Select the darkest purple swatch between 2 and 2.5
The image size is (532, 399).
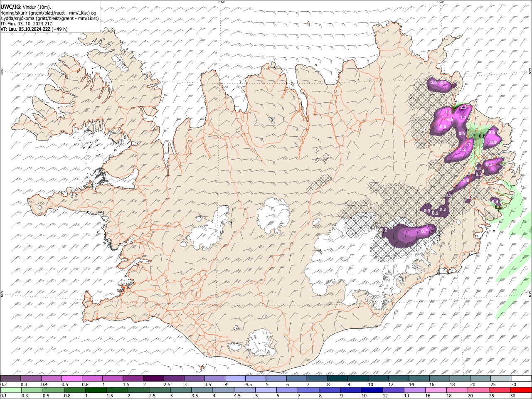(x=153, y=379)
